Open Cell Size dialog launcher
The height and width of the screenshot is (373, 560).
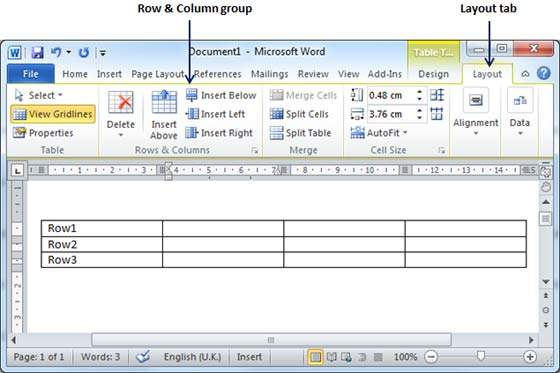(442, 150)
